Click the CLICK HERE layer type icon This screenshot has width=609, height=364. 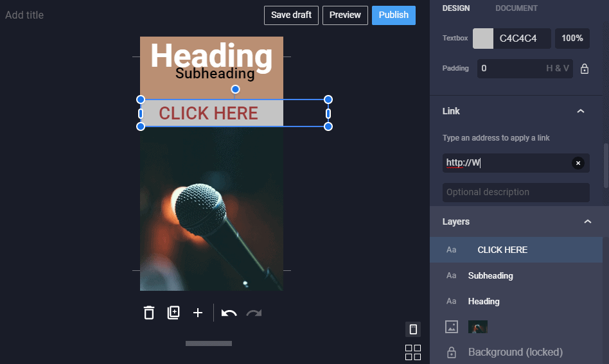[452, 250]
